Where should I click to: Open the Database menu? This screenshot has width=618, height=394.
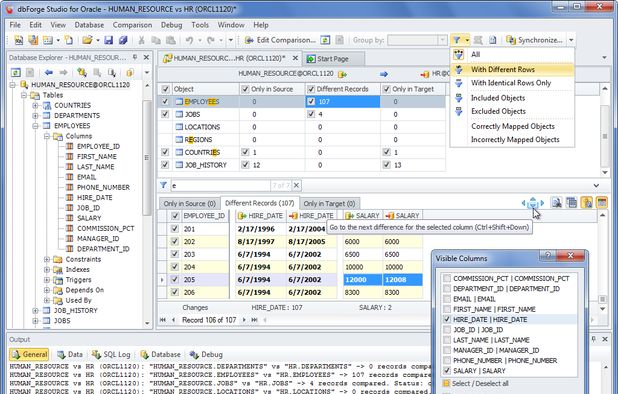click(x=89, y=25)
